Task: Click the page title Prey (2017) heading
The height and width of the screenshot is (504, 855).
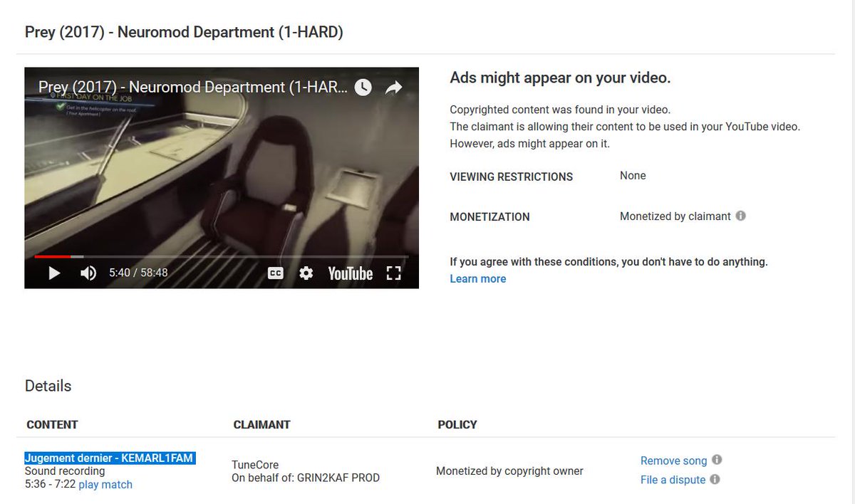Action: pyautogui.click(x=184, y=32)
